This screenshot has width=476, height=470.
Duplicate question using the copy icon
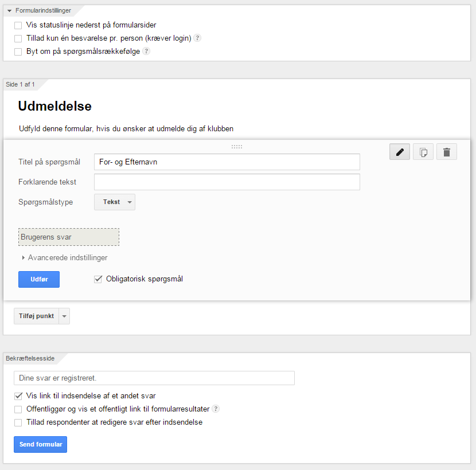click(x=423, y=152)
